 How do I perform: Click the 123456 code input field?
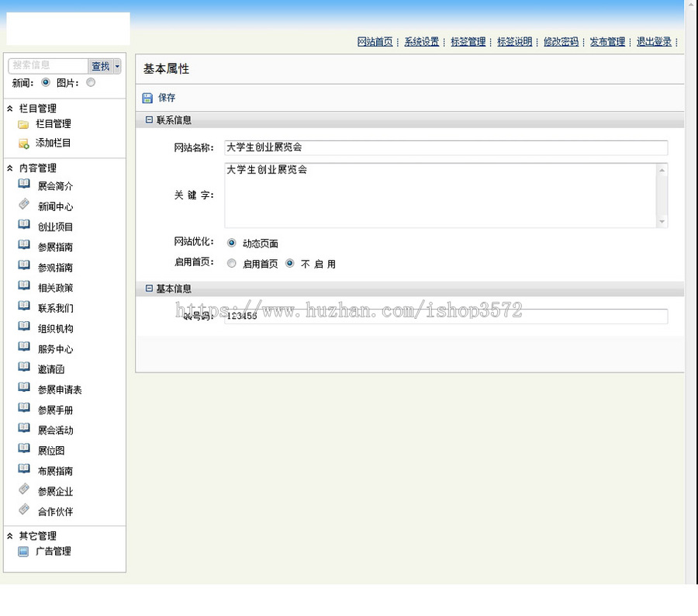(x=446, y=317)
